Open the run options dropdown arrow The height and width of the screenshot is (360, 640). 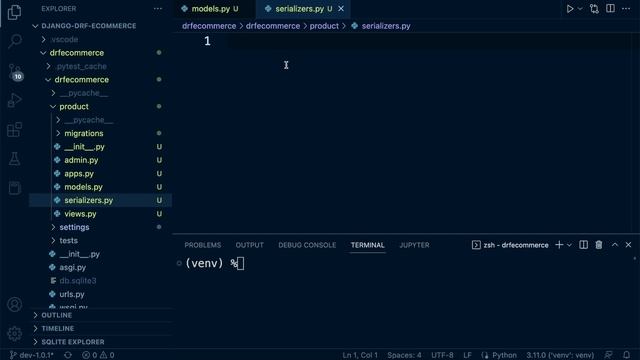point(580,9)
